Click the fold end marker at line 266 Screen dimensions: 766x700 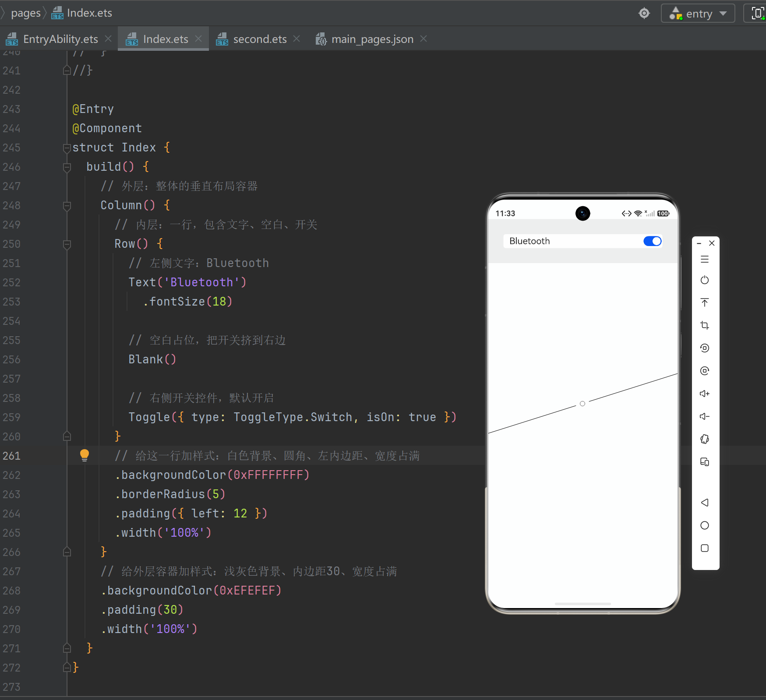pos(67,552)
